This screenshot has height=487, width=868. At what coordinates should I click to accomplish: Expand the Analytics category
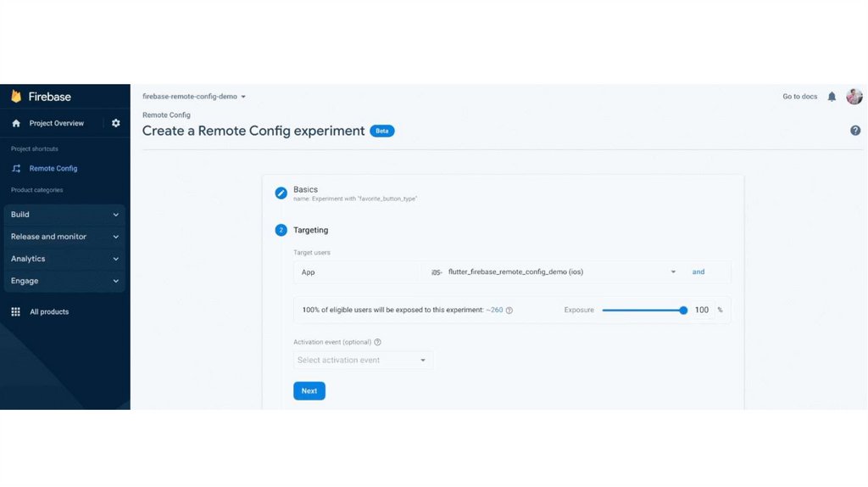click(64, 259)
